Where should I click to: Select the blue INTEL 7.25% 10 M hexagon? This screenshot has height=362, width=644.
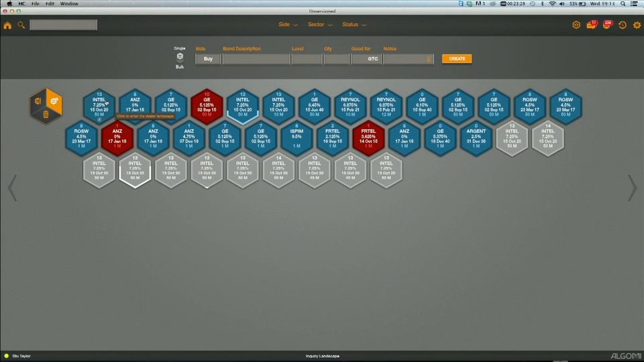point(278,106)
